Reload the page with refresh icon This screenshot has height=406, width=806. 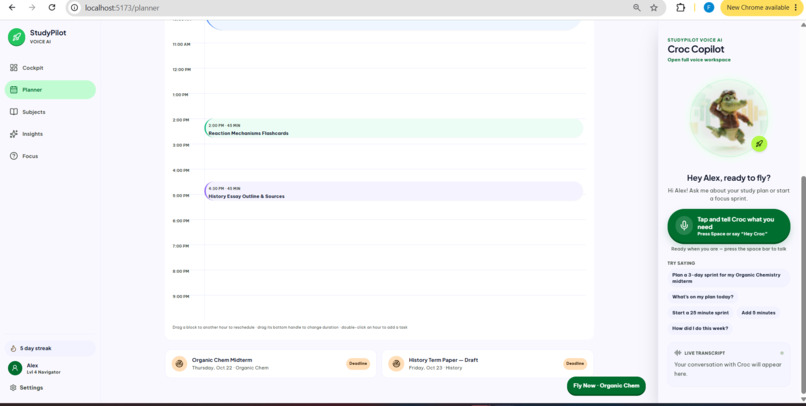point(52,8)
